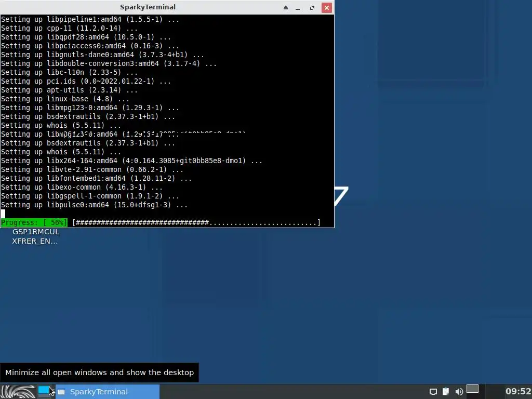Maximize the SparkyTerminal window
Screen dimensions: 532x399
(312, 7)
